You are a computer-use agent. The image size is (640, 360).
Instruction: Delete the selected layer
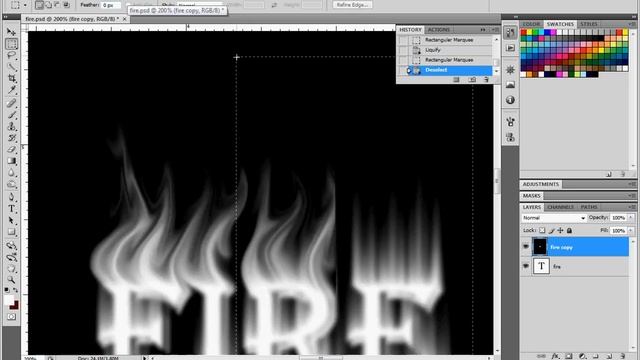[622, 356]
